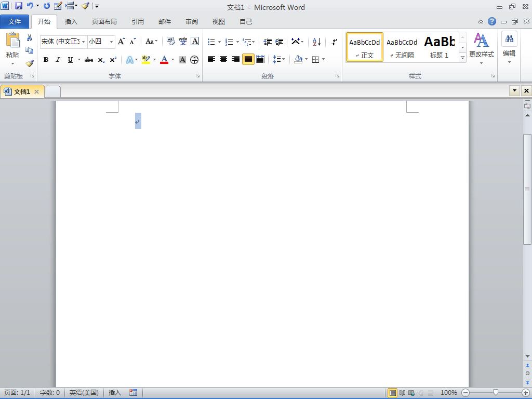Click the numbered list icon
Screen dimensions: 532x399
coord(229,42)
